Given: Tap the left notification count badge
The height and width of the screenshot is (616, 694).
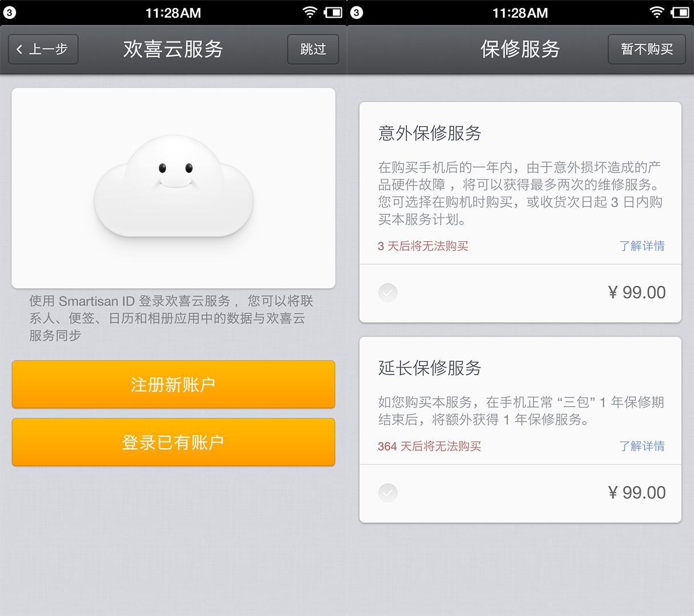Looking at the screenshot, I should pos(10,13).
